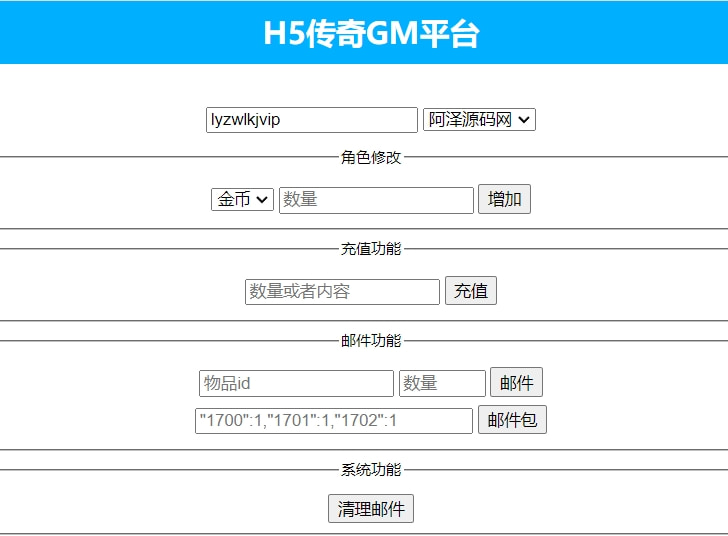Open the 阿泽源码网 server dropdown
Viewport: 728px width, 536px height.
click(x=478, y=120)
